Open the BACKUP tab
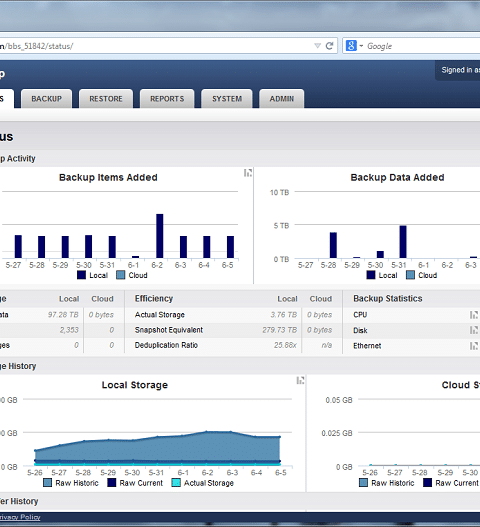Viewport: 480px width, 527px height. click(x=46, y=99)
